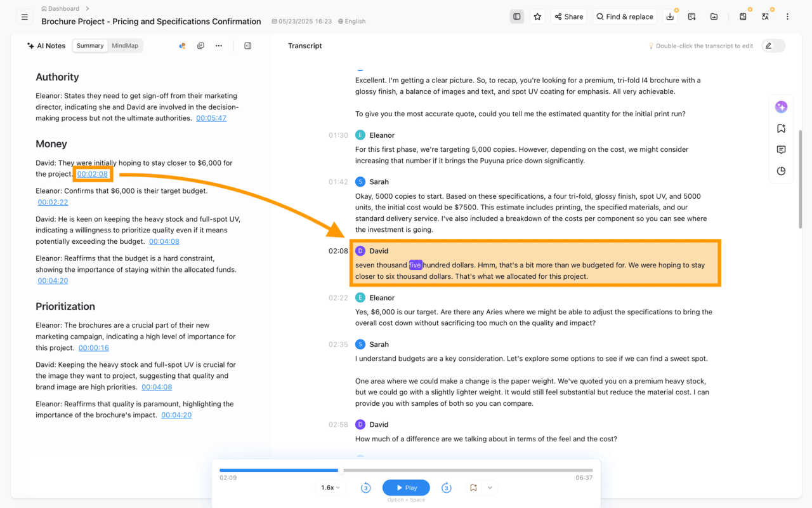Click David's avatar at 02:58
The image size is (812, 508).
pos(360,424)
